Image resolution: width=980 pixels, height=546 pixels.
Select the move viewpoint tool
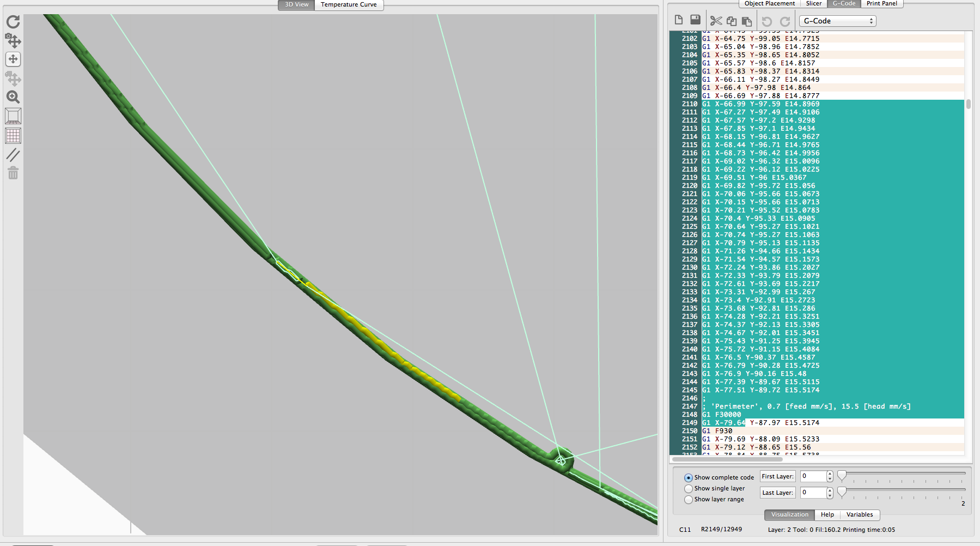[13, 59]
